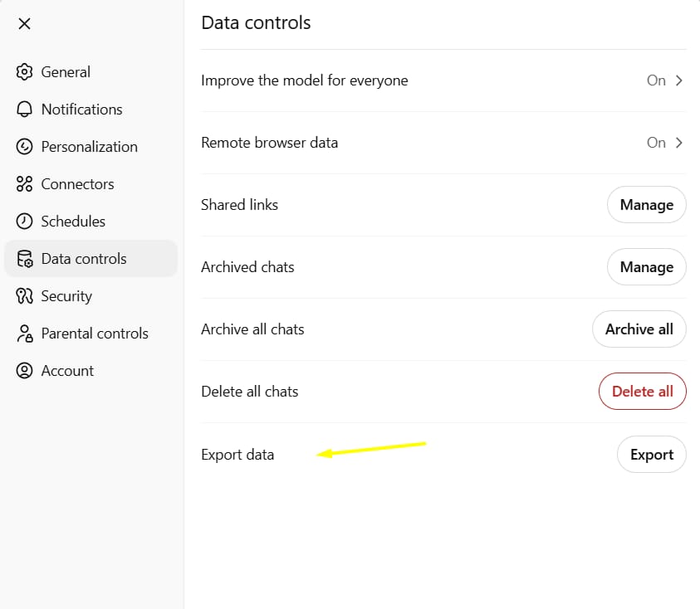
Task: Click the Schedules clock icon
Action: tap(25, 222)
